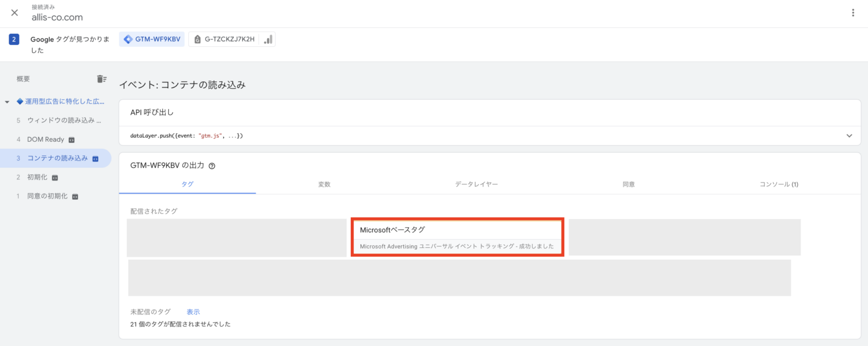The width and height of the screenshot is (868, 346).
Task: Click the Google タグが見つかりました message
Action: (x=70, y=45)
